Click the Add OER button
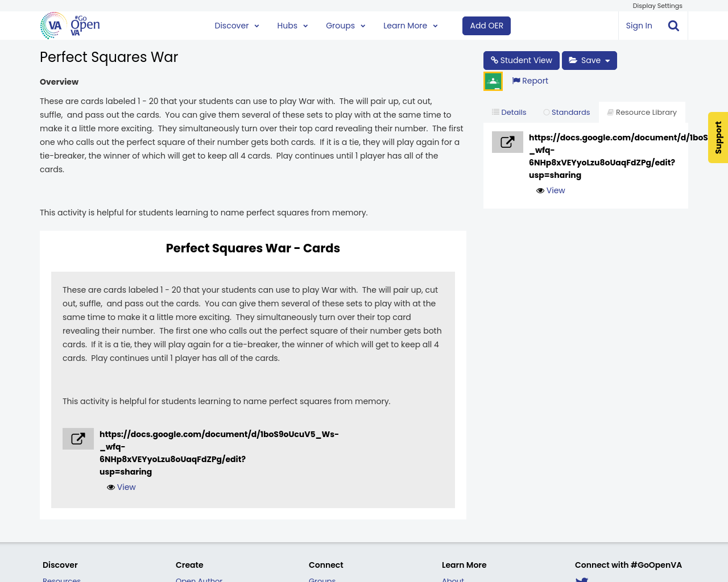The image size is (728, 582). click(486, 26)
